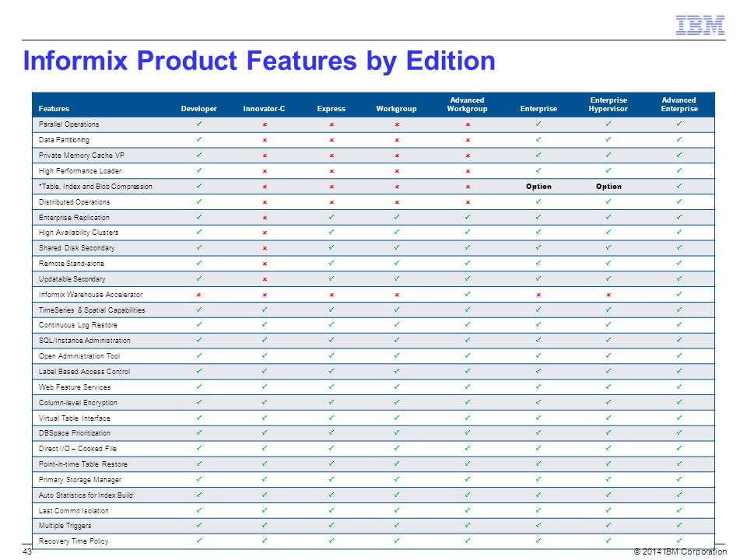Screen dimensions: 747x560
Task: Select the "Option" cell under Enterprise Hypervisor
Action: tap(608, 187)
